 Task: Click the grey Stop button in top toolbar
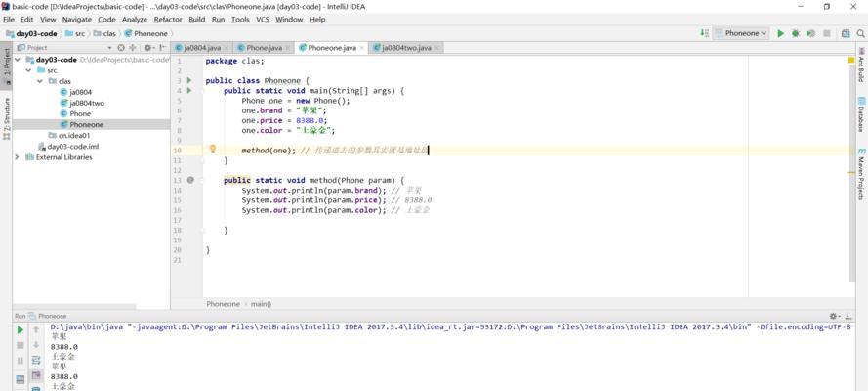826,33
